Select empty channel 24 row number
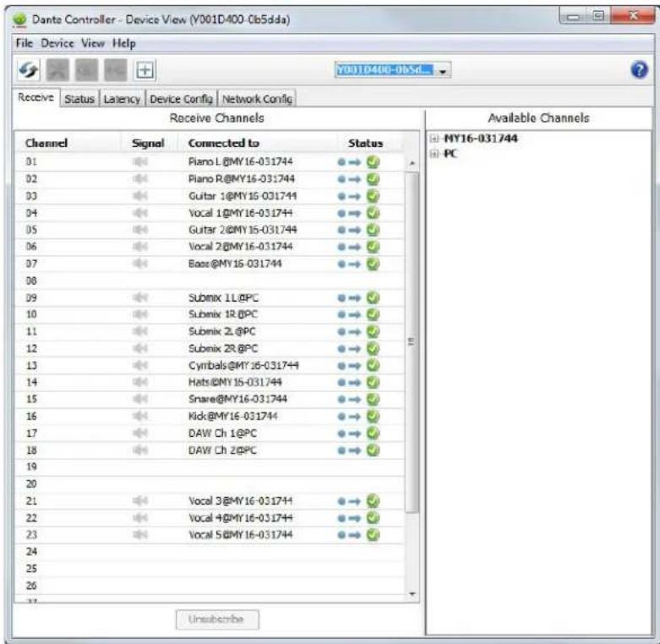The height and width of the screenshot is (644, 660). click(x=31, y=552)
